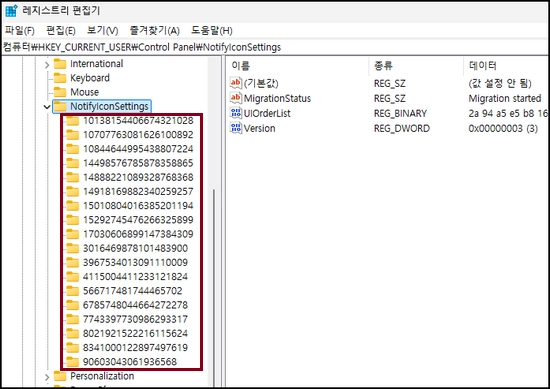Image resolution: width=550 pixels, height=389 pixels.
Task: Click folder icon of key 10707763081626100892
Action: [x=73, y=135]
